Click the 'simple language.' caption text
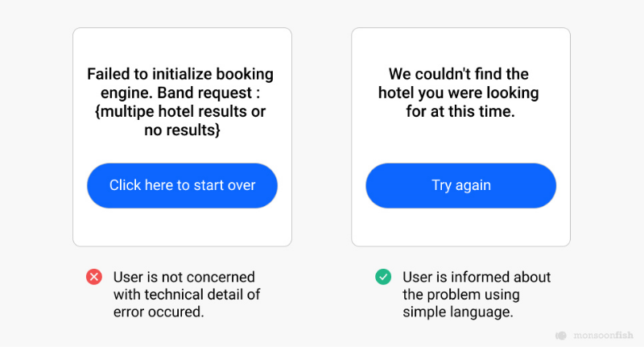Screen dimensions: 644x347 pyautogui.click(x=458, y=312)
